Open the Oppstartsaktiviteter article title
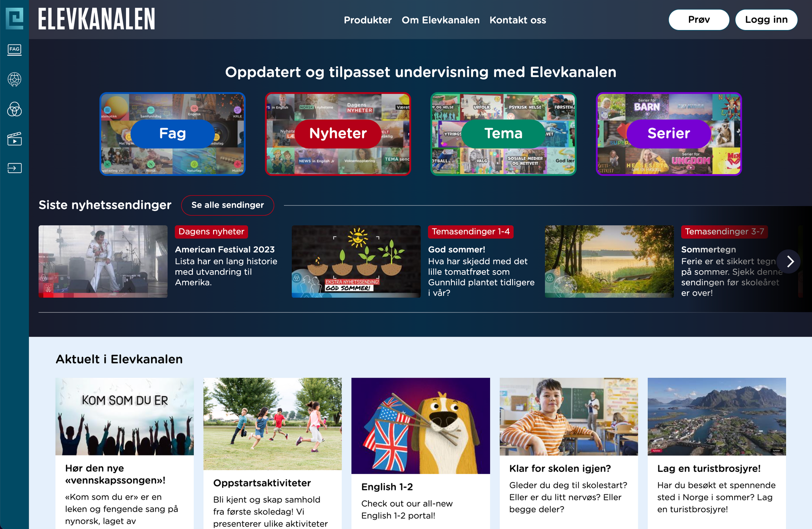This screenshot has width=812, height=529. [x=262, y=483]
